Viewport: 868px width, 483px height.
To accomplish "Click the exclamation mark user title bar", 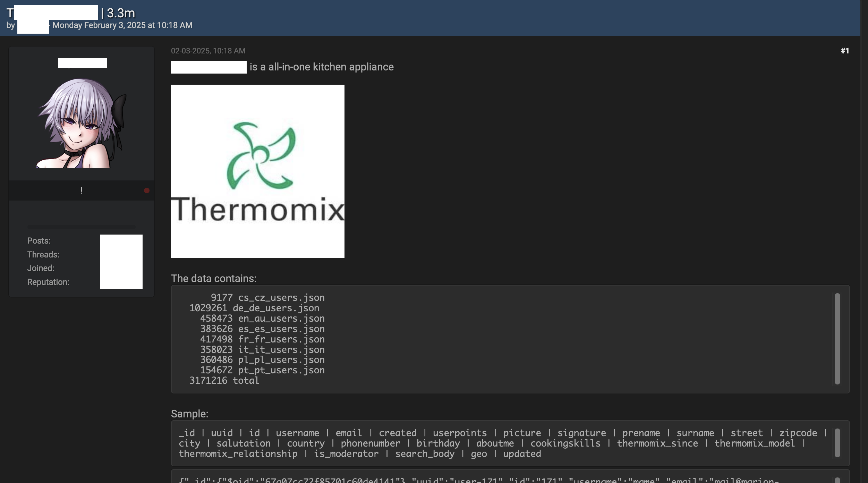I will coord(81,190).
